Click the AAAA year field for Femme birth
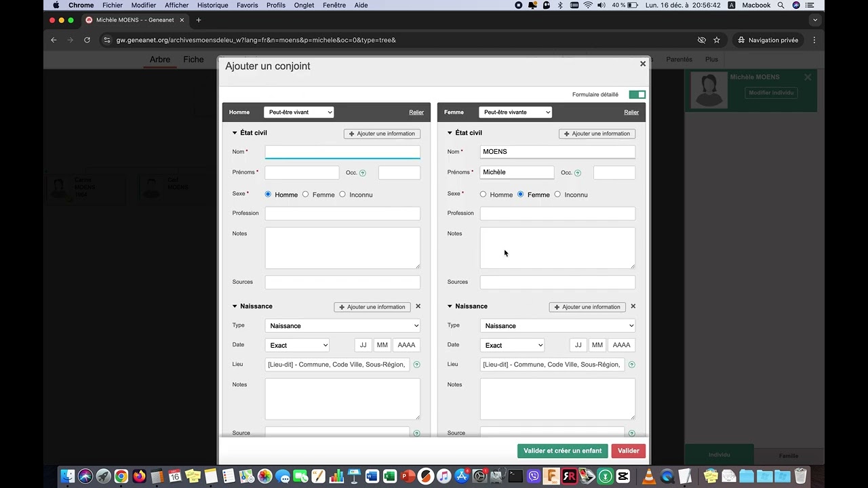 pos(621,345)
